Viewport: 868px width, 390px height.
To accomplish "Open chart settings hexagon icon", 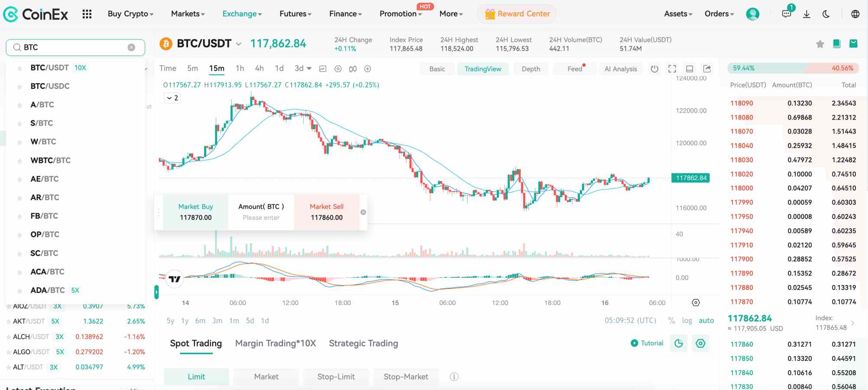I will [x=338, y=68].
